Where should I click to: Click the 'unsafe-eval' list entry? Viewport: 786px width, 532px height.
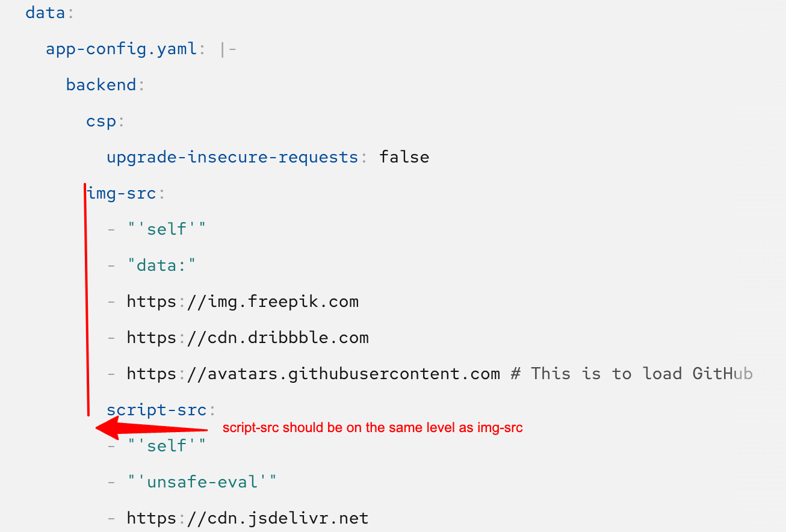point(202,482)
